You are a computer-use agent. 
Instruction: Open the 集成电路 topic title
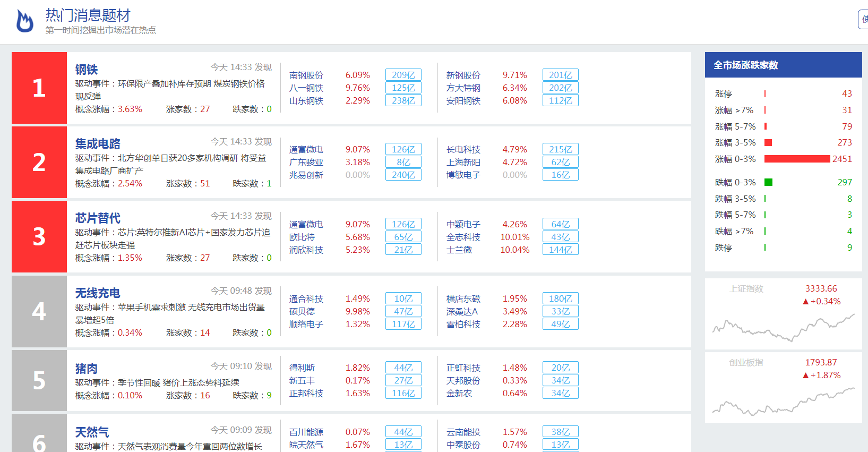click(98, 144)
